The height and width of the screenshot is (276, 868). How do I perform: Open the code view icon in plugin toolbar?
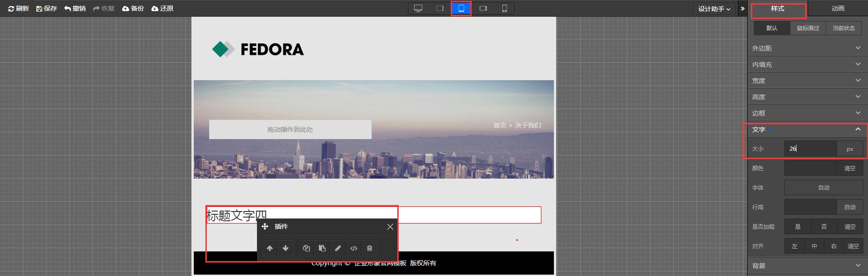(354, 248)
